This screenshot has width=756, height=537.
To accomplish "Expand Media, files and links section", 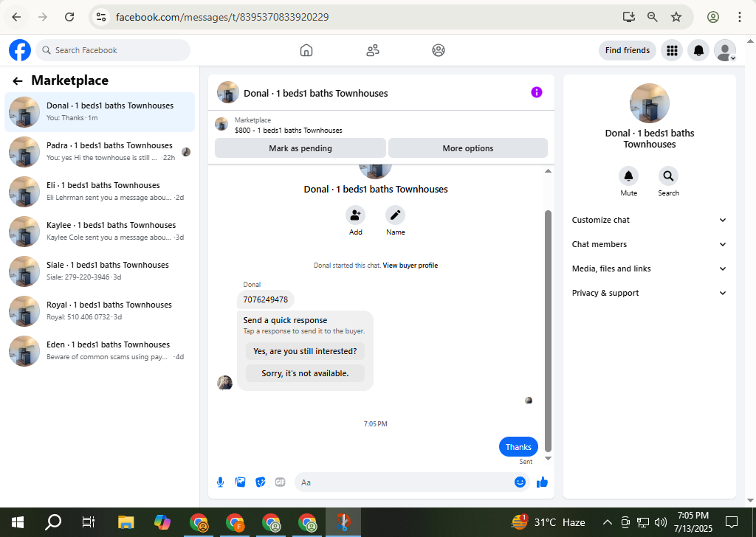I will 649,268.
